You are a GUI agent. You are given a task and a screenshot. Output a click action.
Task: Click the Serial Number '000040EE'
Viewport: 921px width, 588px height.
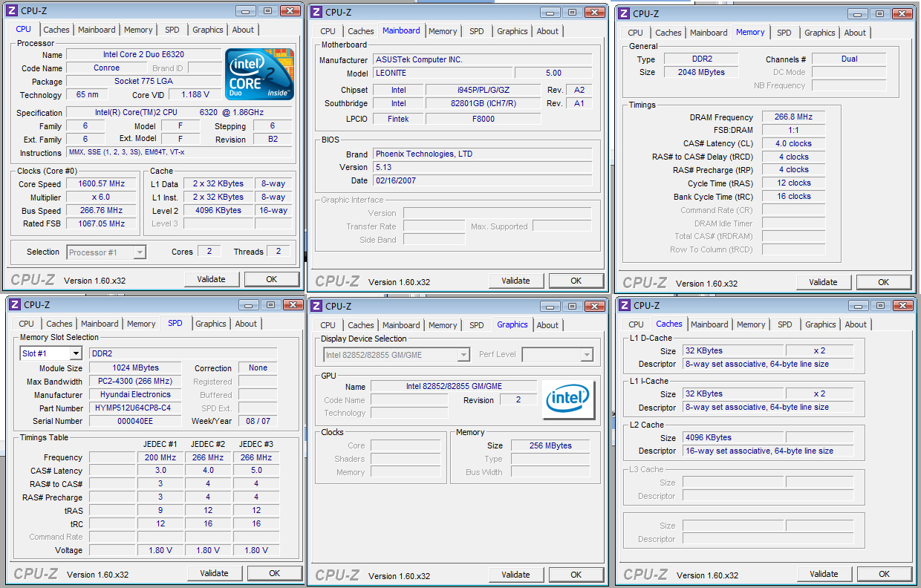(134, 422)
